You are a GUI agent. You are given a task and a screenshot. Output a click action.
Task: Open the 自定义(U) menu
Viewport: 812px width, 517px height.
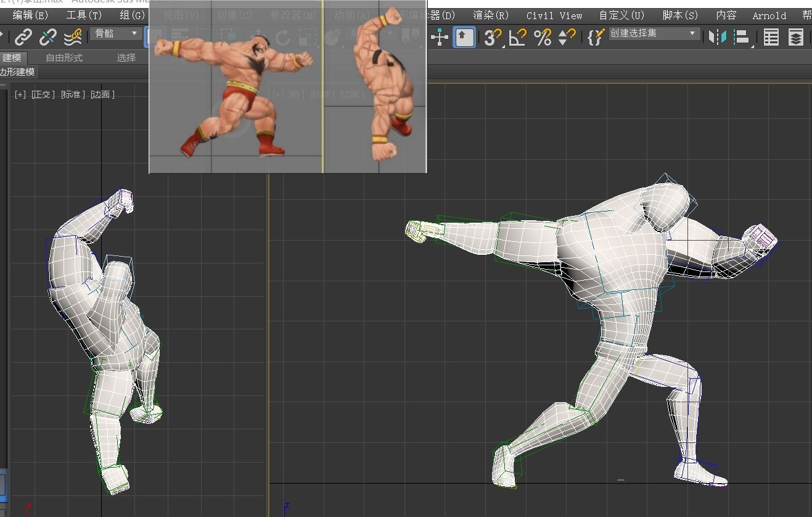click(621, 15)
